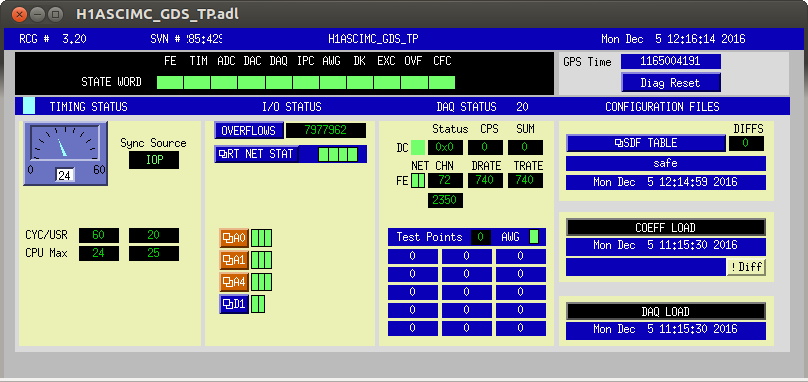This screenshot has width=808, height=382.
Task: Click the gauge readout value 24
Action: (65, 176)
